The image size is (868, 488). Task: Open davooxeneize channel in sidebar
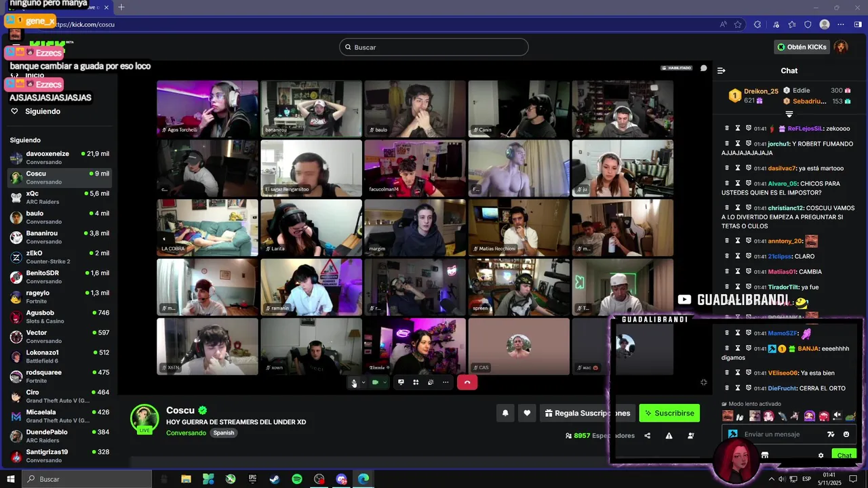click(x=60, y=157)
